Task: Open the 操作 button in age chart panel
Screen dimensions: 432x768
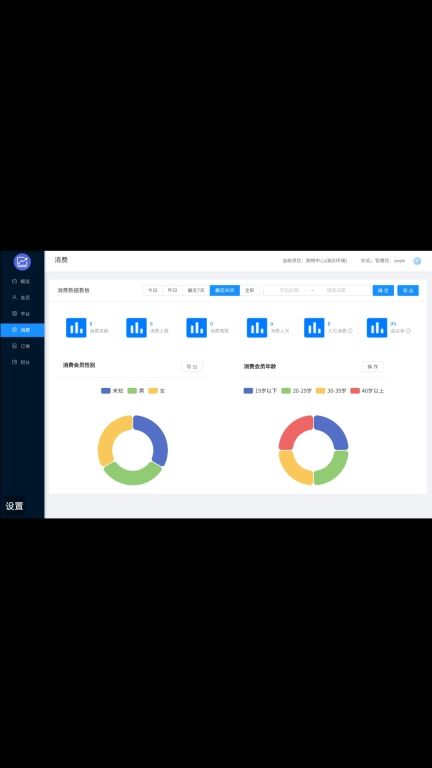Action: 373,367
